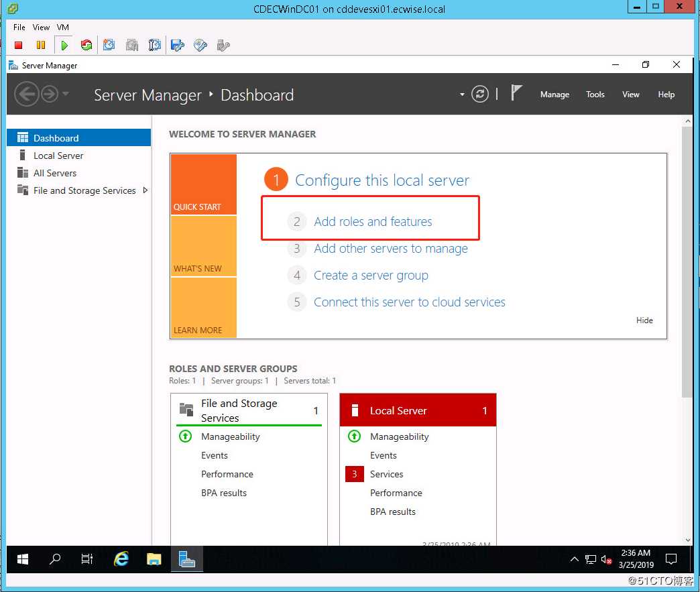Screen dimensions: 700x592
Task: Click BPA results in Local Server tile
Action: pyautogui.click(x=392, y=511)
